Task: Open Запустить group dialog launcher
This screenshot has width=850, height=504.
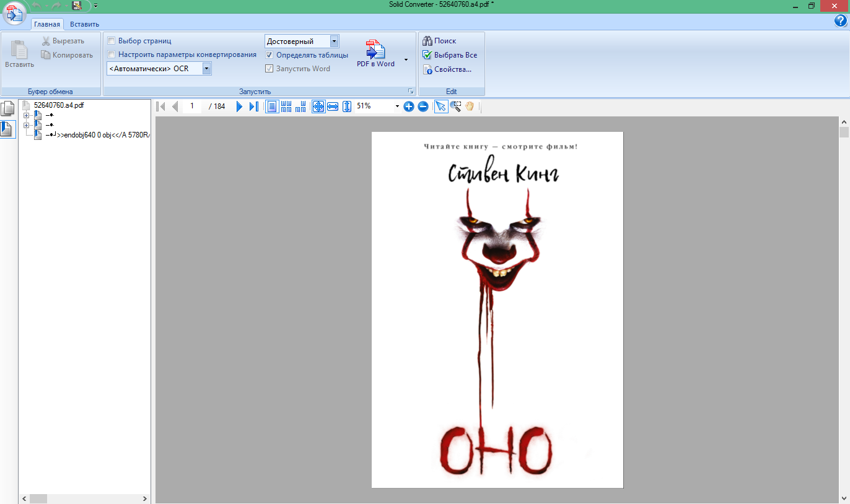Action: point(410,91)
